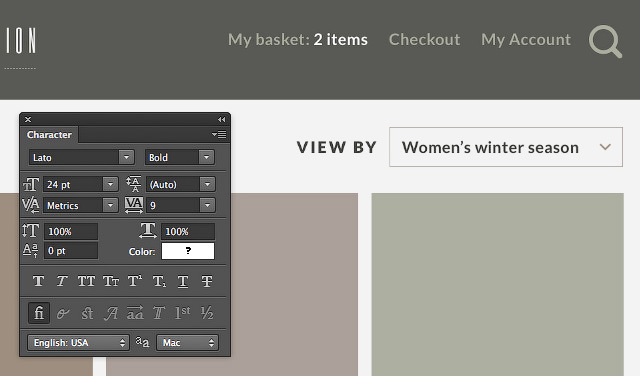
Task: Apply Underline text style icon
Action: [183, 281]
